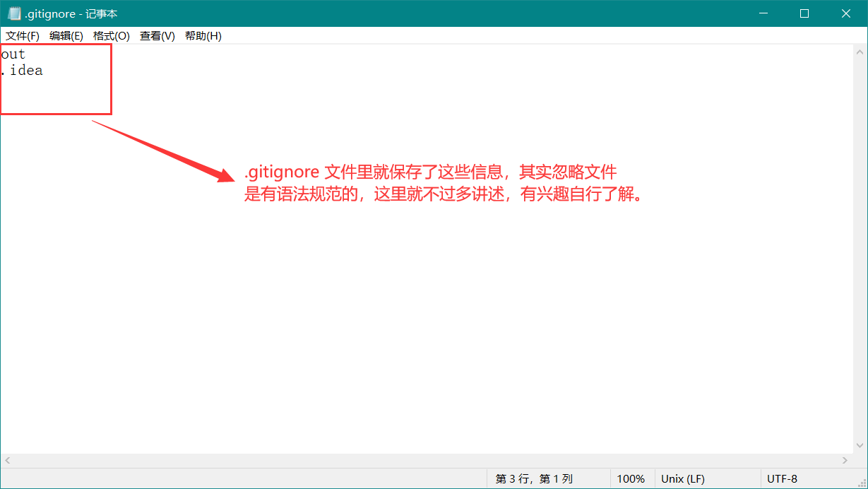Open the 查看(V) menu
The image size is (868, 489).
(157, 36)
